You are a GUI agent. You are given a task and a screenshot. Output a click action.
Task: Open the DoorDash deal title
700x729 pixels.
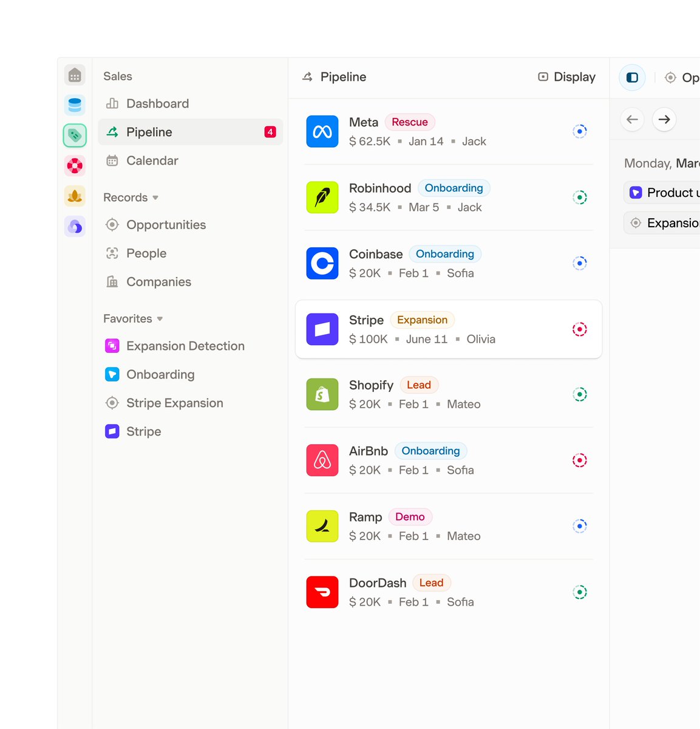(x=378, y=583)
